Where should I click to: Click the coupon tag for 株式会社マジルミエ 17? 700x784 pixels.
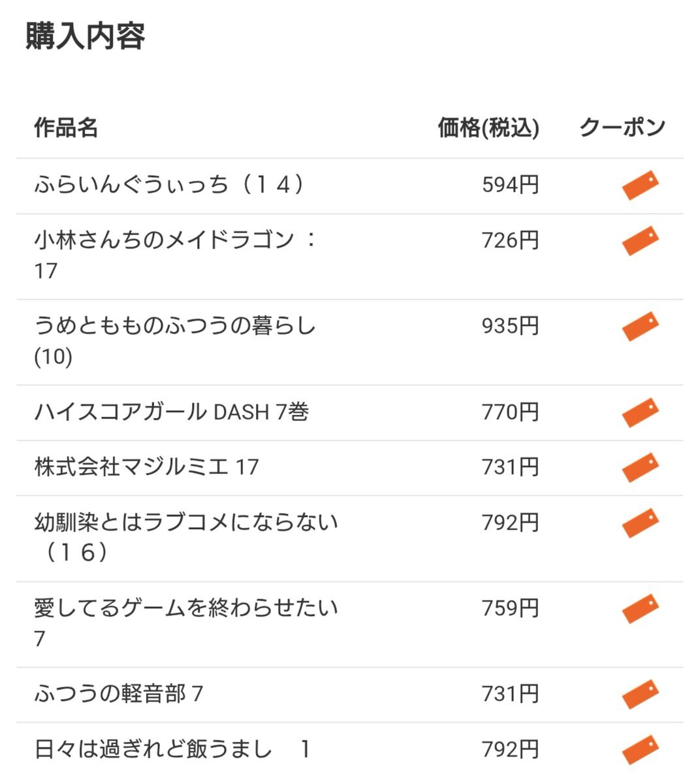click(640, 467)
